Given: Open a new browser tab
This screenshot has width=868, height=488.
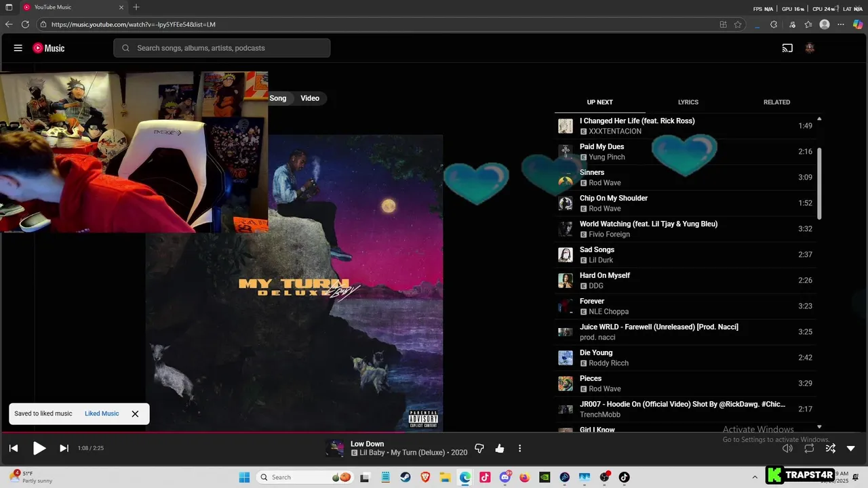Looking at the screenshot, I should pos(136,7).
